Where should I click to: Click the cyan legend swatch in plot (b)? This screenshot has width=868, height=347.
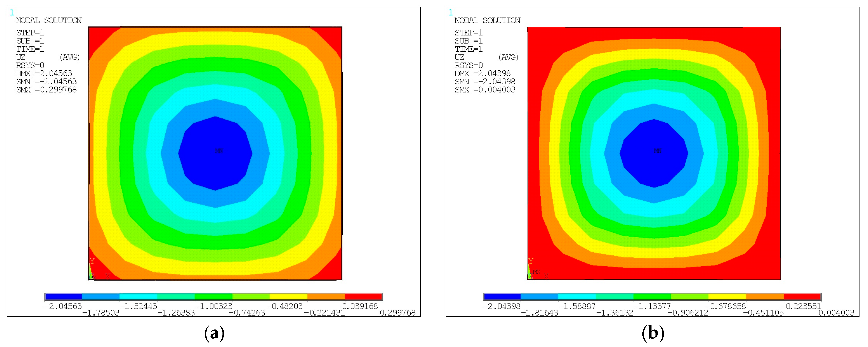pyautogui.click(x=577, y=296)
